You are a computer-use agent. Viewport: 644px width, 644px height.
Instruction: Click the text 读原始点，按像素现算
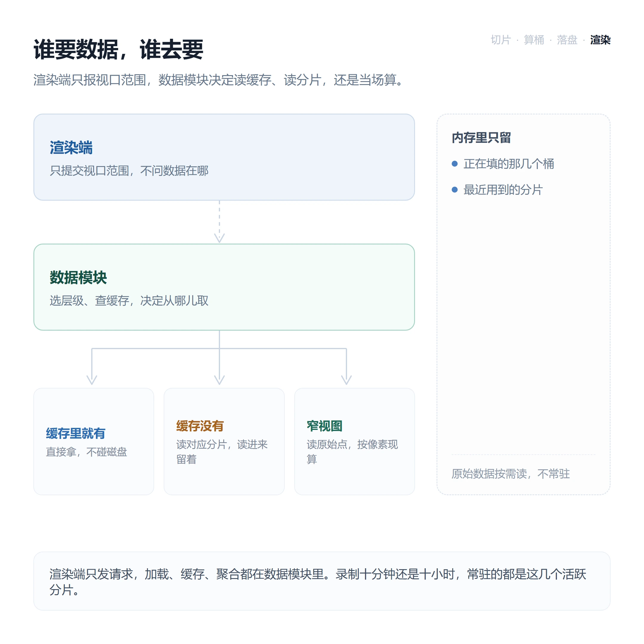352,452
